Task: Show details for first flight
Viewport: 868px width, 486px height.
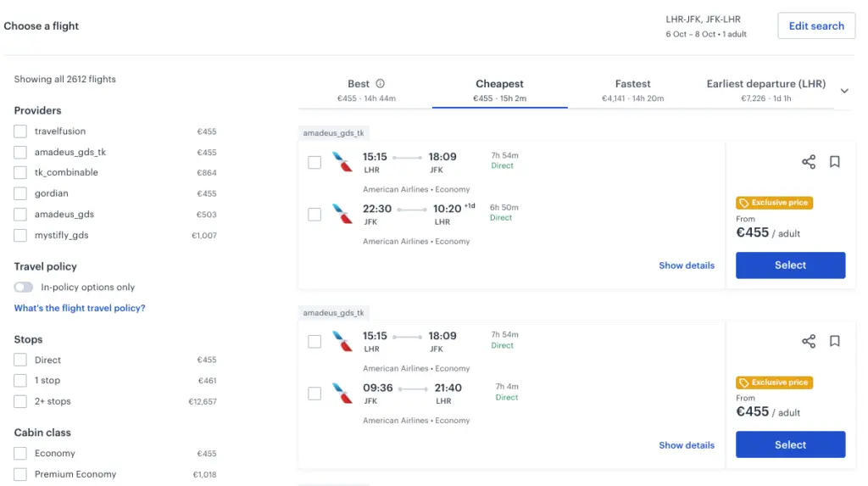Action: pos(687,265)
